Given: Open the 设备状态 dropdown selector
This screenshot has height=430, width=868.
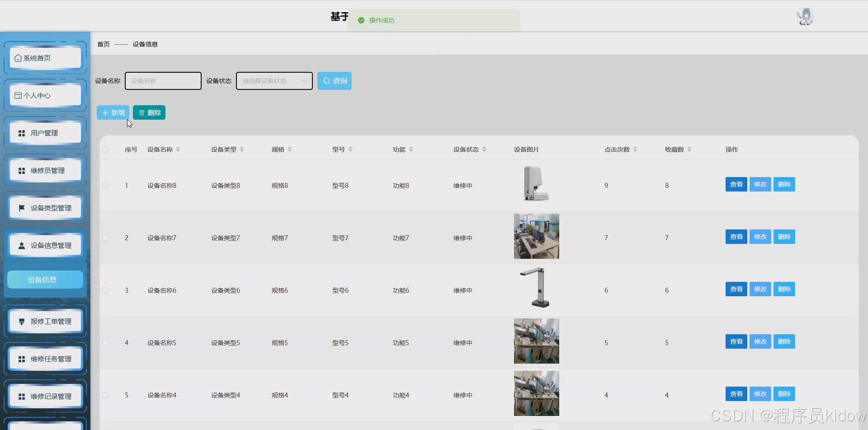Looking at the screenshot, I should [x=274, y=80].
